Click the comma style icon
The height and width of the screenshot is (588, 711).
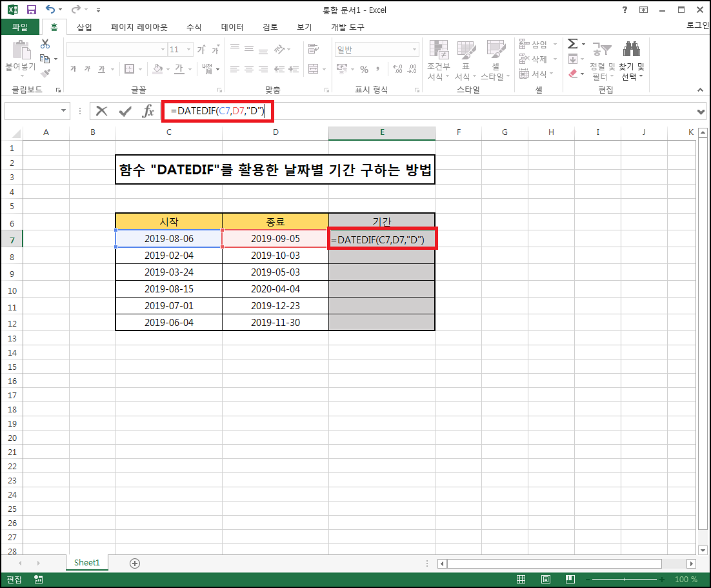click(x=377, y=69)
